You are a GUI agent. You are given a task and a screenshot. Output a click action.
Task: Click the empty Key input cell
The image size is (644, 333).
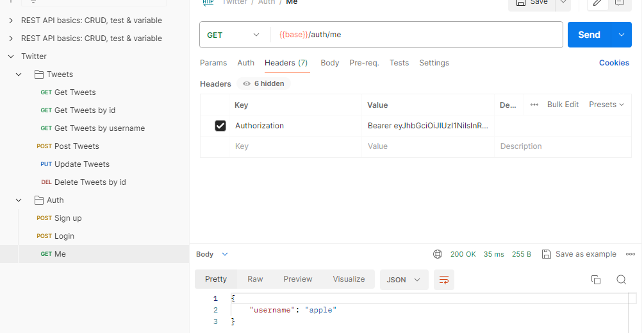[295, 147]
